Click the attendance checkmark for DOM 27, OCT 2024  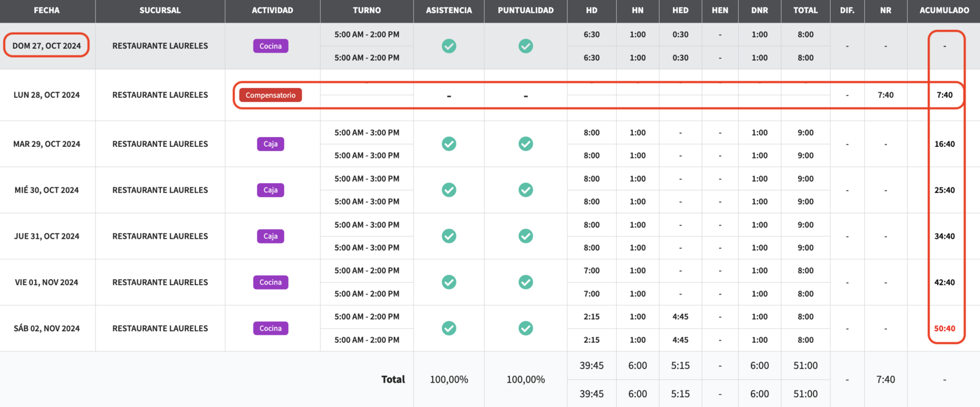(x=449, y=46)
